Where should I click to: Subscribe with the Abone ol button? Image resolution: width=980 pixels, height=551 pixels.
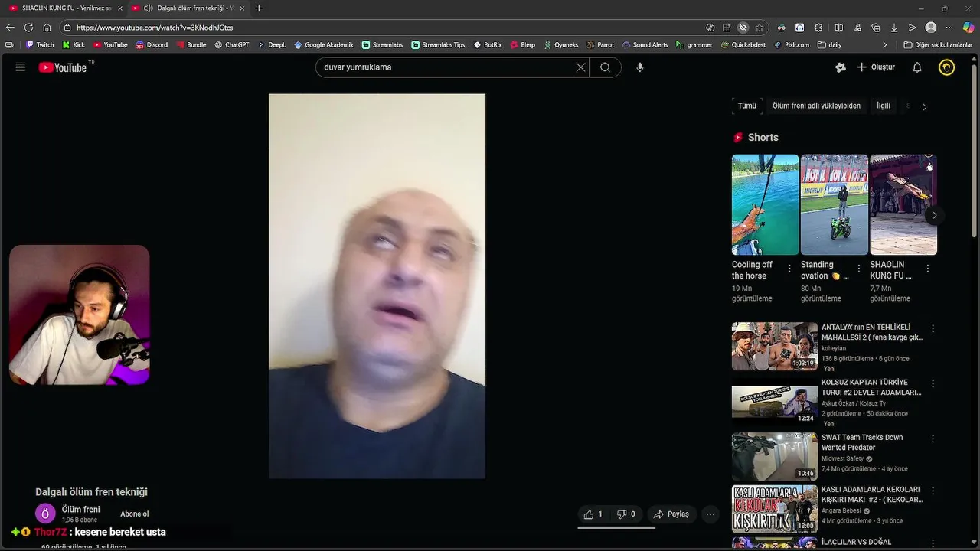pos(134,514)
